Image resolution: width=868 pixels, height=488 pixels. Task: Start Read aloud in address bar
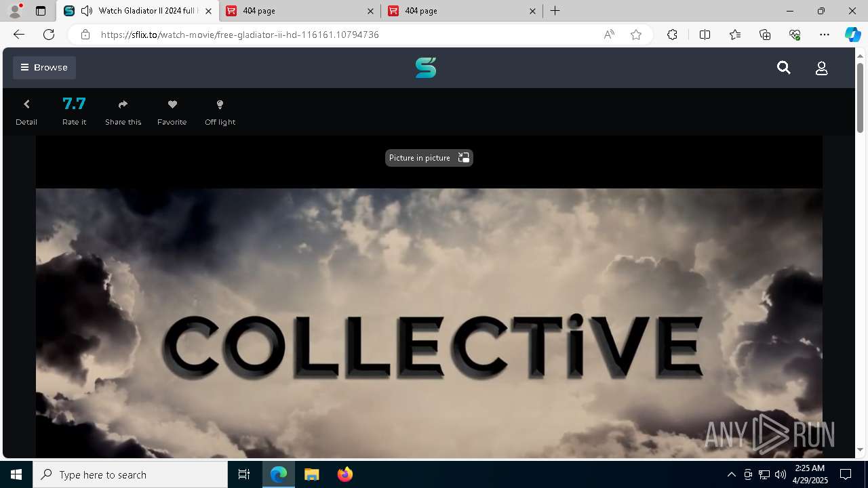(609, 35)
